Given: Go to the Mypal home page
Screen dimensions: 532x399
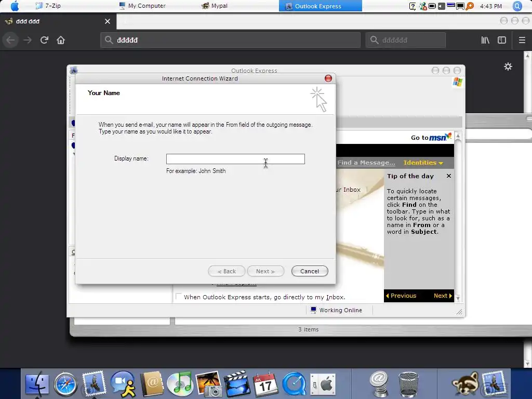Looking at the screenshot, I should point(61,40).
